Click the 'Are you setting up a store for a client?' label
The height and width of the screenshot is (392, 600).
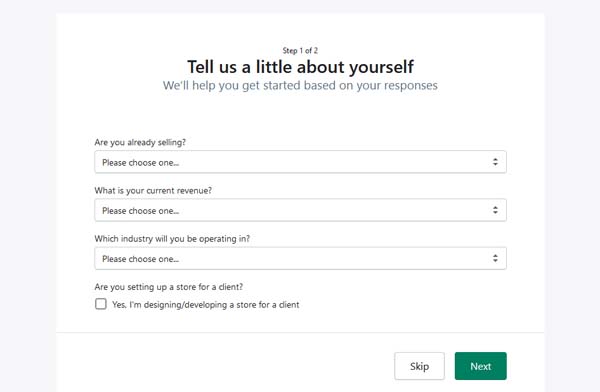click(x=169, y=287)
